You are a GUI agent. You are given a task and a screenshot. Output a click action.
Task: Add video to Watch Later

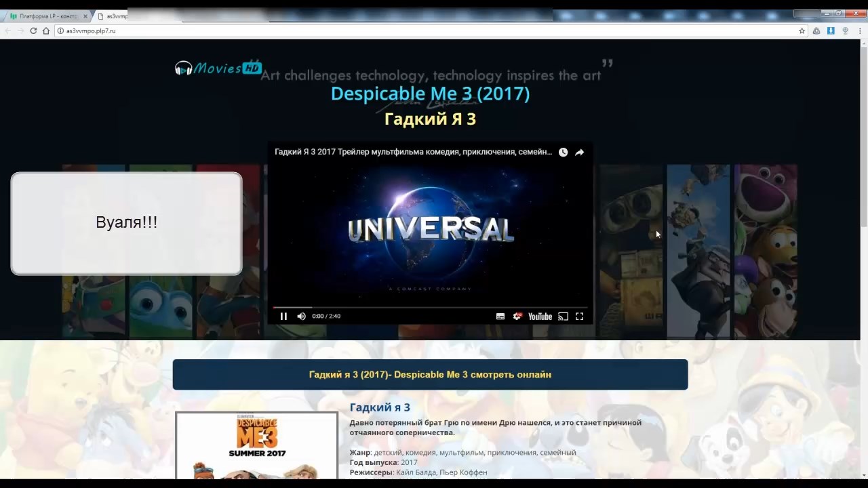(563, 152)
